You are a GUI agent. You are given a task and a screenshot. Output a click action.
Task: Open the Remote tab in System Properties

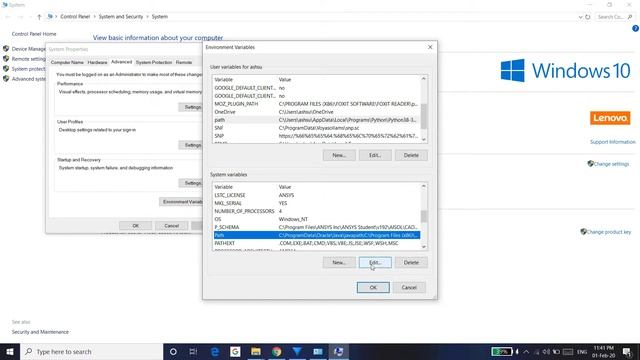coord(184,62)
